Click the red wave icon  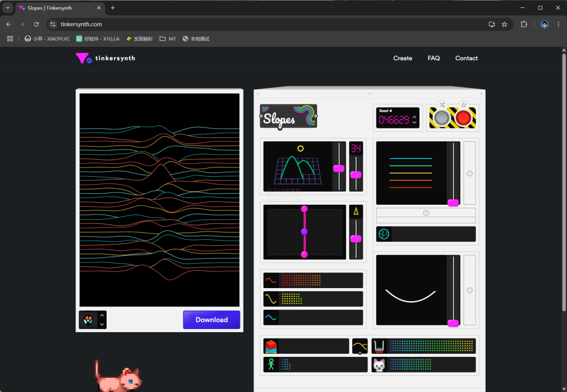(x=270, y=280)
